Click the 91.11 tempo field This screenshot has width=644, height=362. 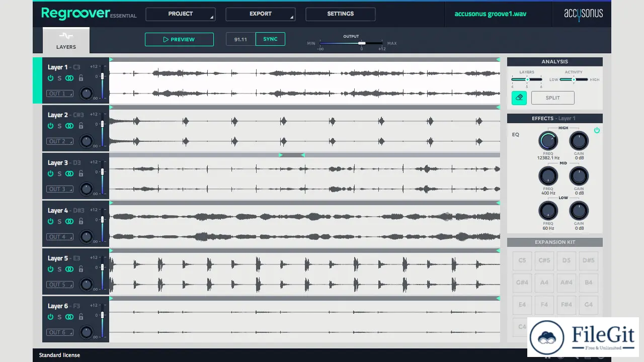(240, 39)
